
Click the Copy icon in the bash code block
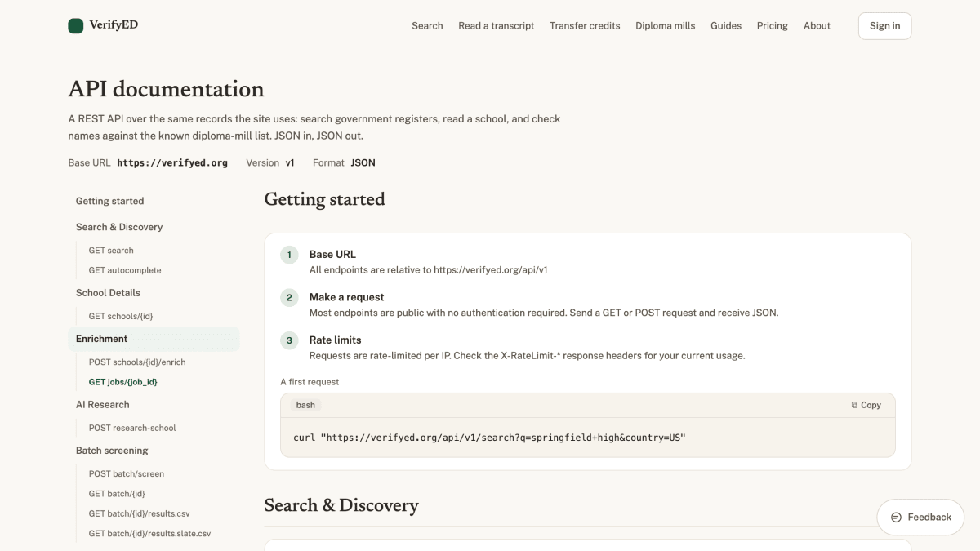point(854,405)
